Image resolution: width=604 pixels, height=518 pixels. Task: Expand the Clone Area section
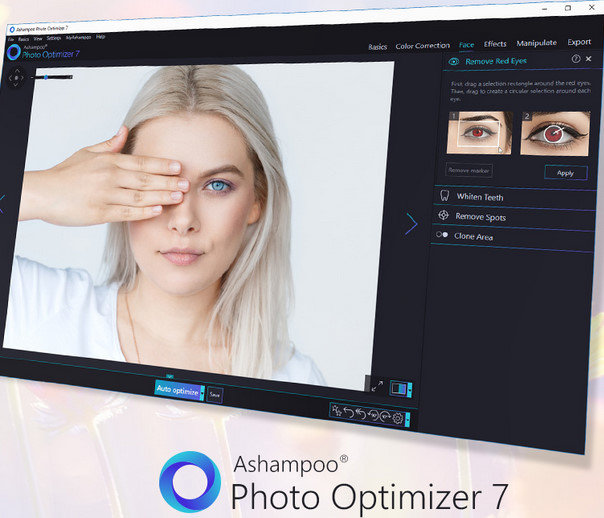[x=512, y=238]
